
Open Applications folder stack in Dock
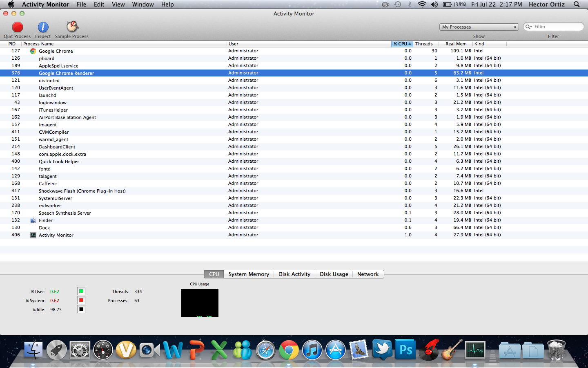tap(510, 351)
